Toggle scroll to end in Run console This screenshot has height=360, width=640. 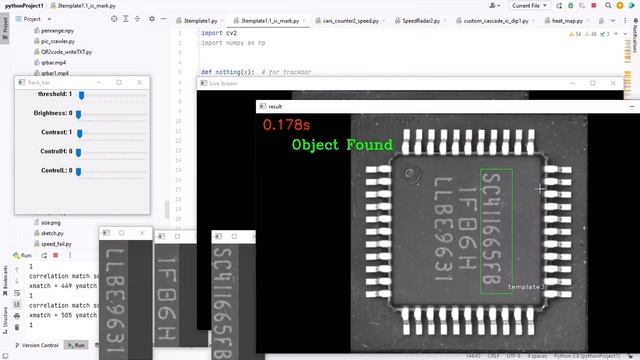17,304
